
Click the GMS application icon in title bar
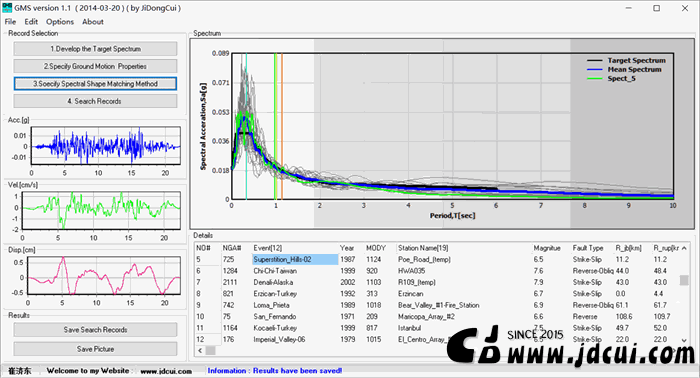[7, 8]
